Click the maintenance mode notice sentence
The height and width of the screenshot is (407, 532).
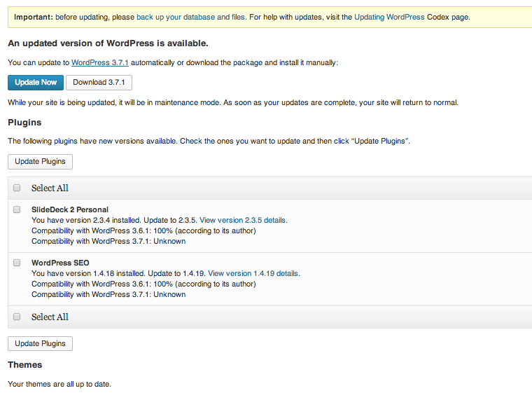pos(233,102)
